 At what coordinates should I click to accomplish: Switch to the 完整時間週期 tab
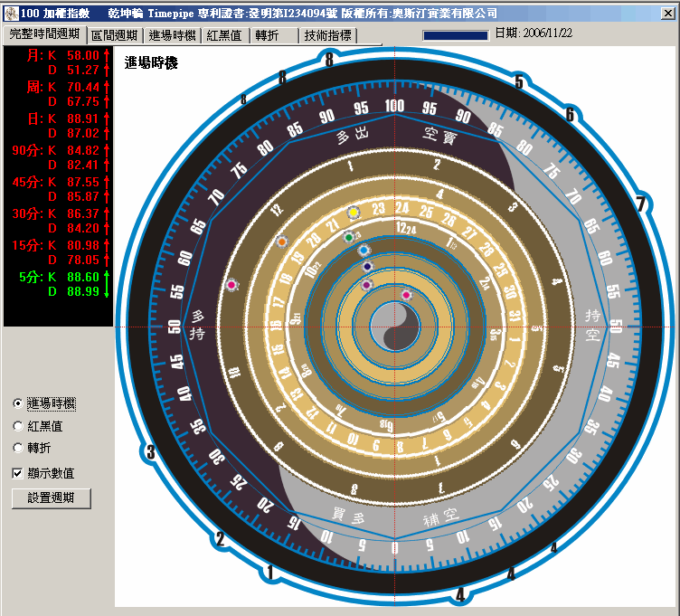[x=44, y=34]
